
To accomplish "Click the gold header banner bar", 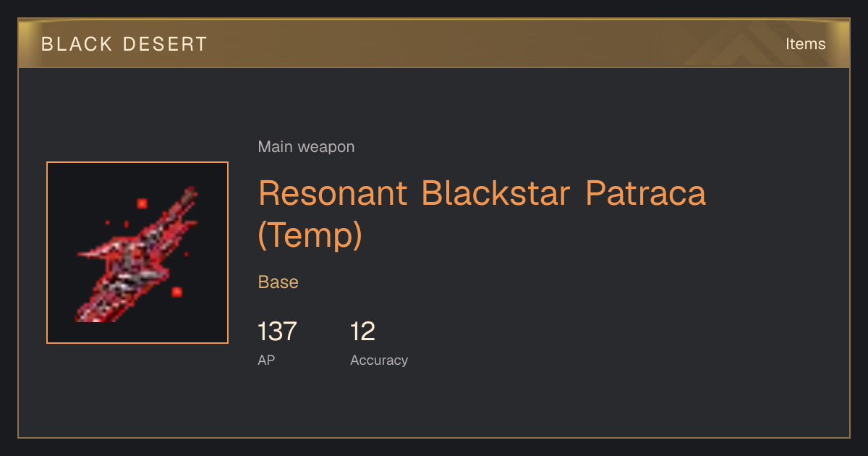I will point(434,43).
